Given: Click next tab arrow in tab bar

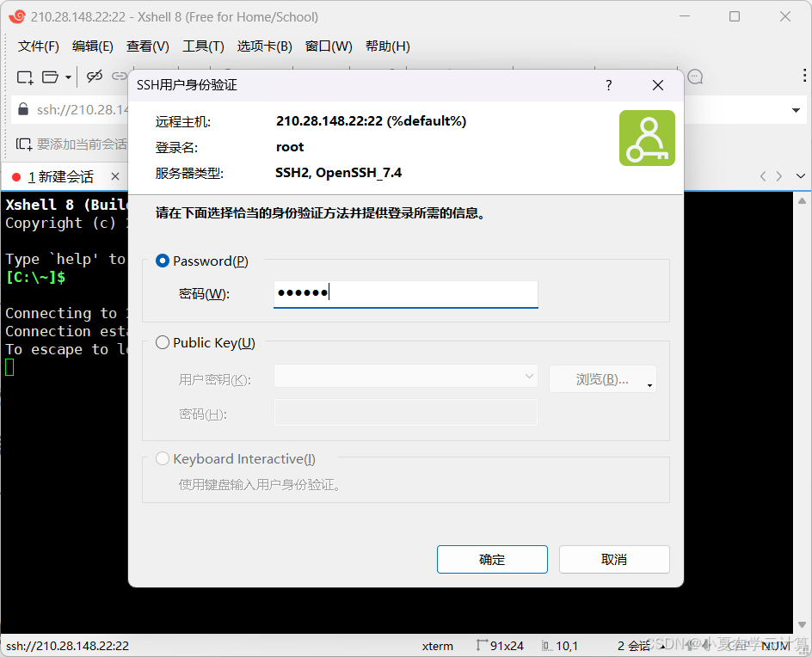Looking at the screenshot, I should point(778,176).
